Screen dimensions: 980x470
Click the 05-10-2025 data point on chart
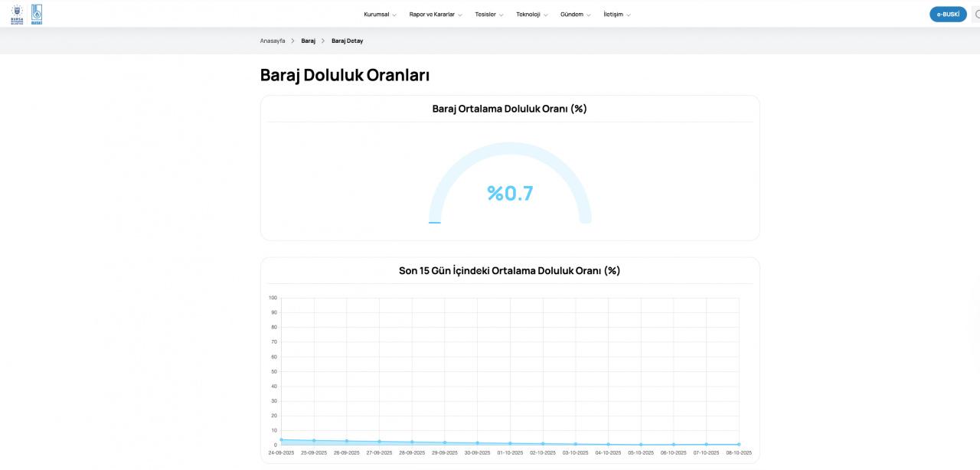[641, 444]
